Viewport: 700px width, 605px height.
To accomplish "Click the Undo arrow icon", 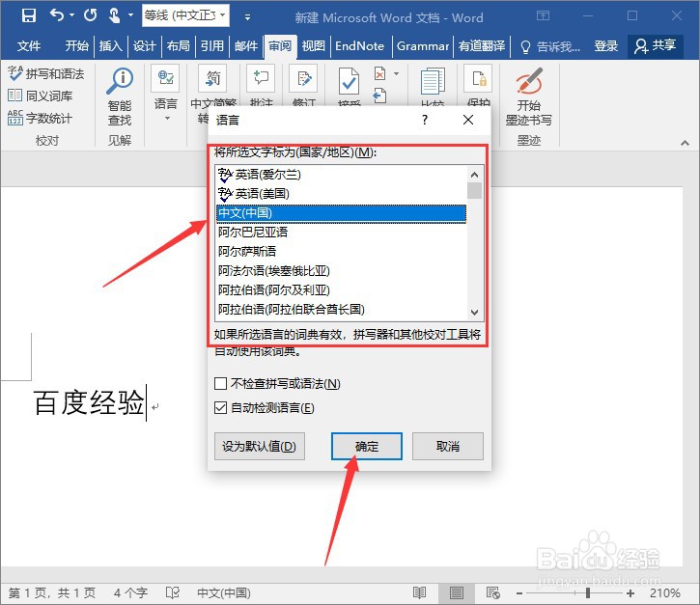I will click(x=57, y=15).
